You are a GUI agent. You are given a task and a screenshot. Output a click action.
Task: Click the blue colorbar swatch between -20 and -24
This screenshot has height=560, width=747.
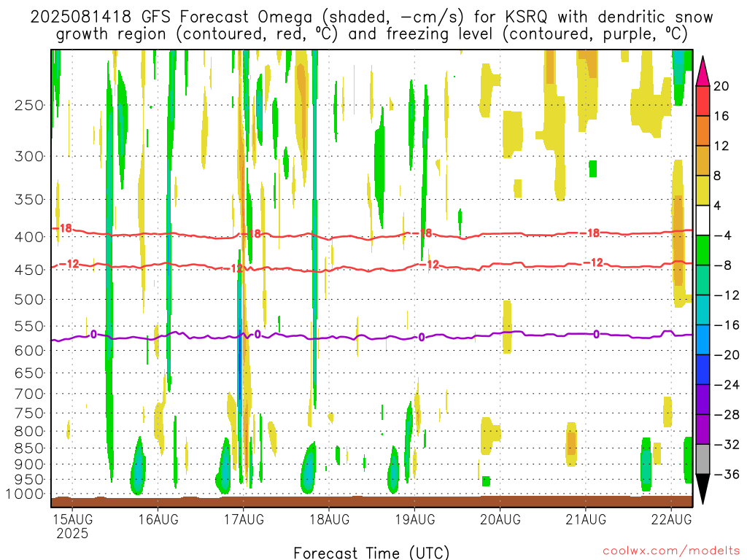(703, 370)
